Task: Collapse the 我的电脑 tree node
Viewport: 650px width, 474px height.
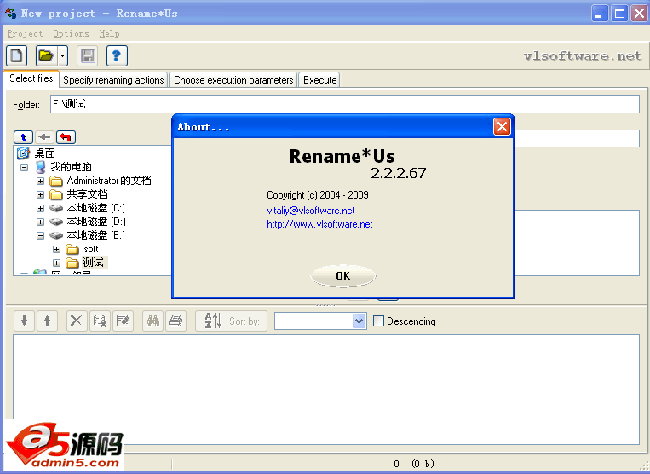Action: pos(24,167)
